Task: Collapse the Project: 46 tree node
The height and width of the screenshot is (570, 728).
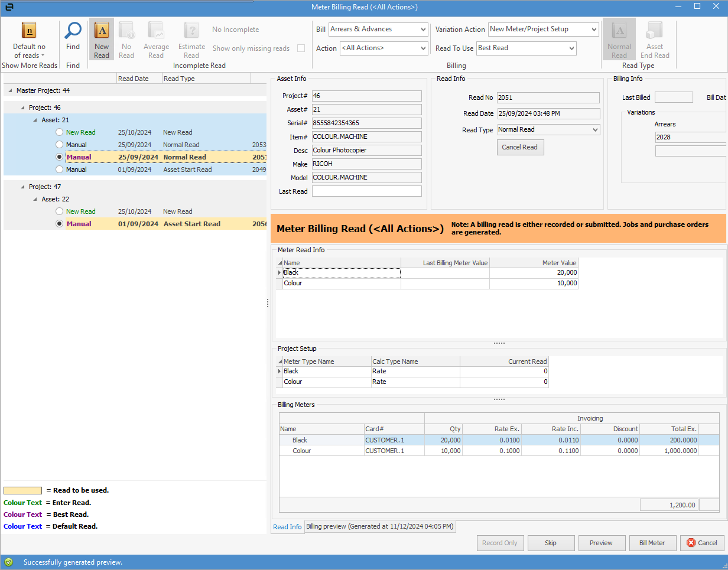Action: click(x=23, y=108)
